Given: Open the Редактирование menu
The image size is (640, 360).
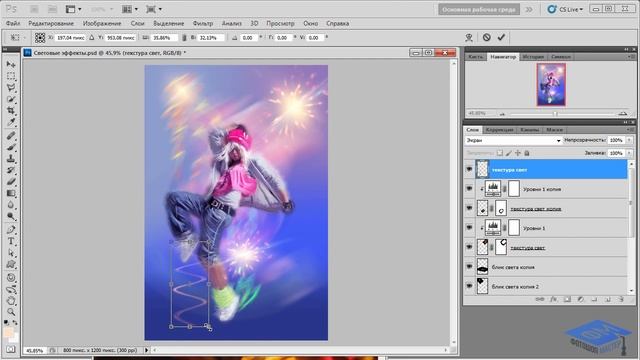Looking at the screenshot, I should (x=51, y=23).
